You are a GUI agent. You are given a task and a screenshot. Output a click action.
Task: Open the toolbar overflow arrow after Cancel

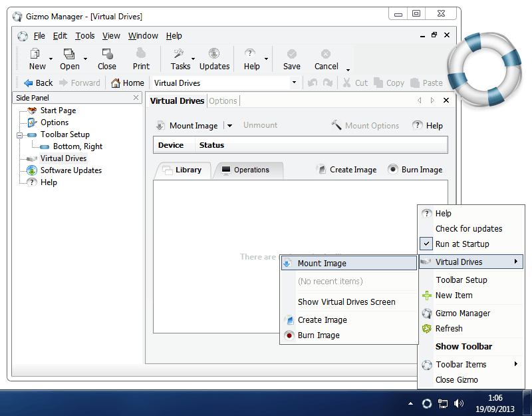(x=348, y=70)
